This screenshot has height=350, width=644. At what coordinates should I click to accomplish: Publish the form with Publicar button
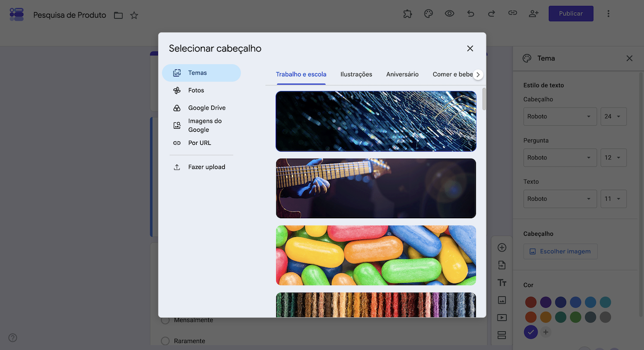point(571,14)
